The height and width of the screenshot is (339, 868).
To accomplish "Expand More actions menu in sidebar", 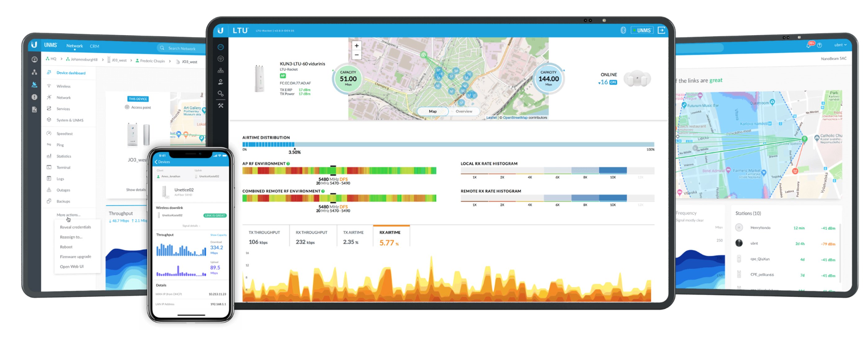I will coord(69,215).
